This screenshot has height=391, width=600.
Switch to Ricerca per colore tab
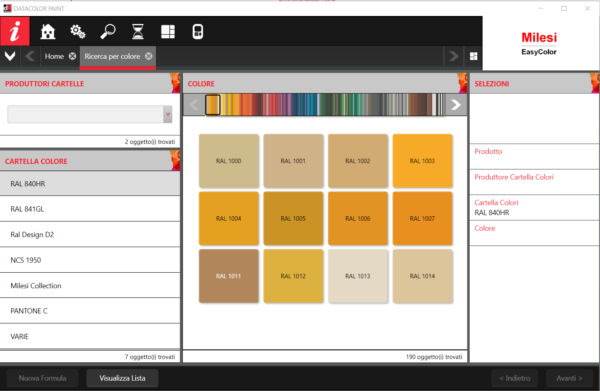point(112,56)
